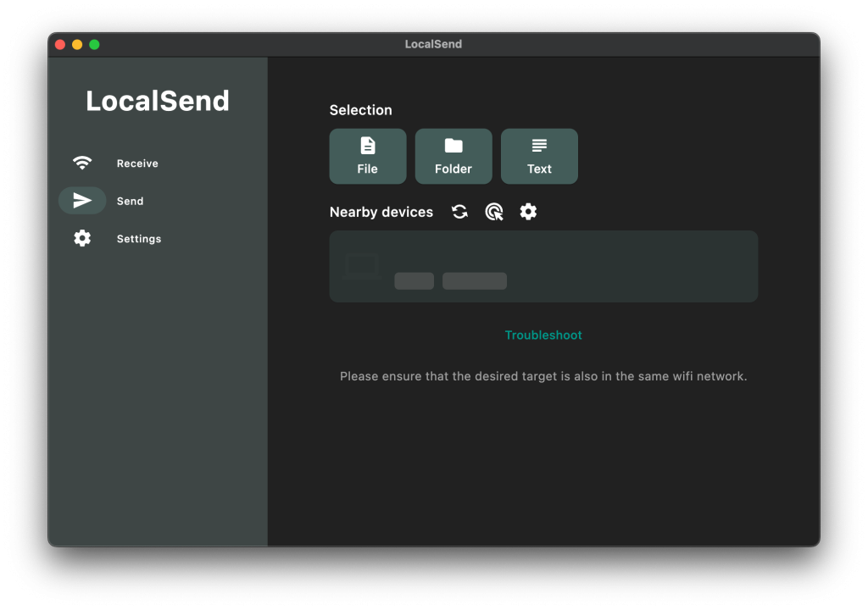Viewport: 868px width, 610px height.
Task: Click the Nearby devices heading
Action: pyautogui.click(x=381, y=212)
